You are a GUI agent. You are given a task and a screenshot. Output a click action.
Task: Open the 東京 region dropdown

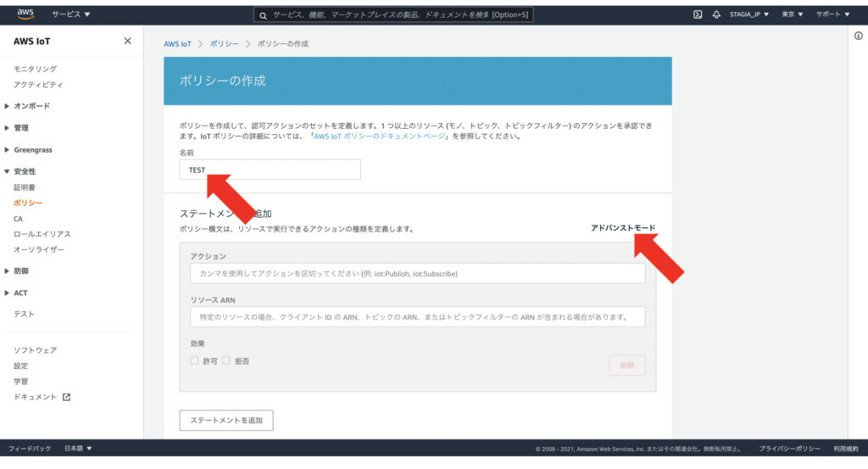(793, 14)
